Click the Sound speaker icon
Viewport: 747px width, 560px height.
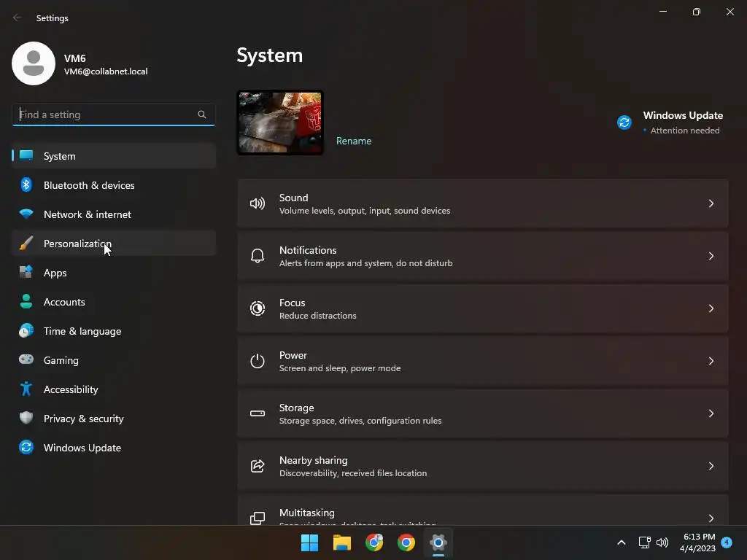coord(258,204)
